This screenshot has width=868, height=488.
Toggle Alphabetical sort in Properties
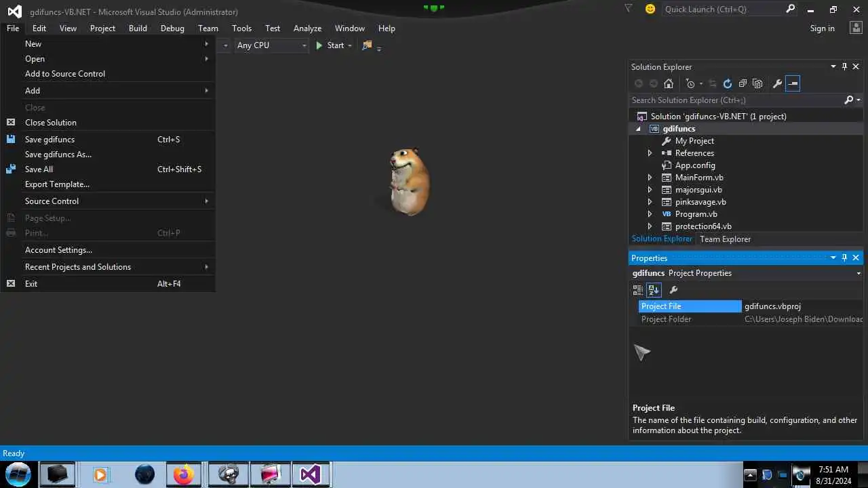654,289
